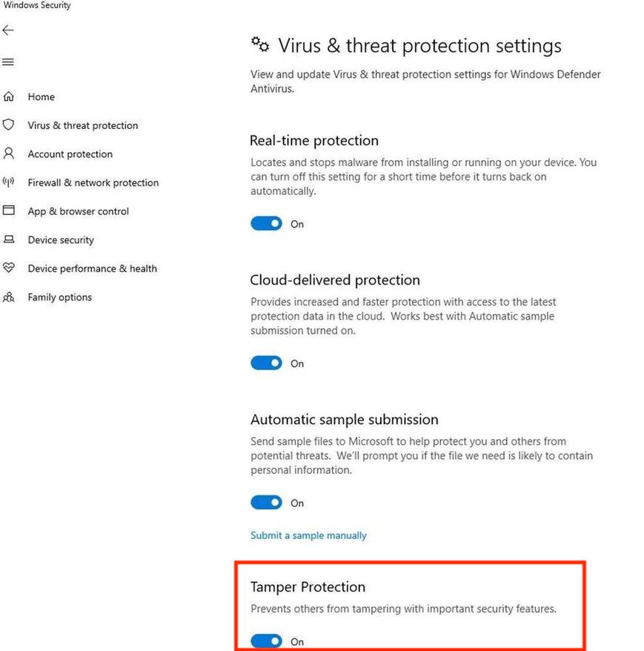Click the Virus & threat protection shield icon
644x651 pixels.
pos(9,125)
